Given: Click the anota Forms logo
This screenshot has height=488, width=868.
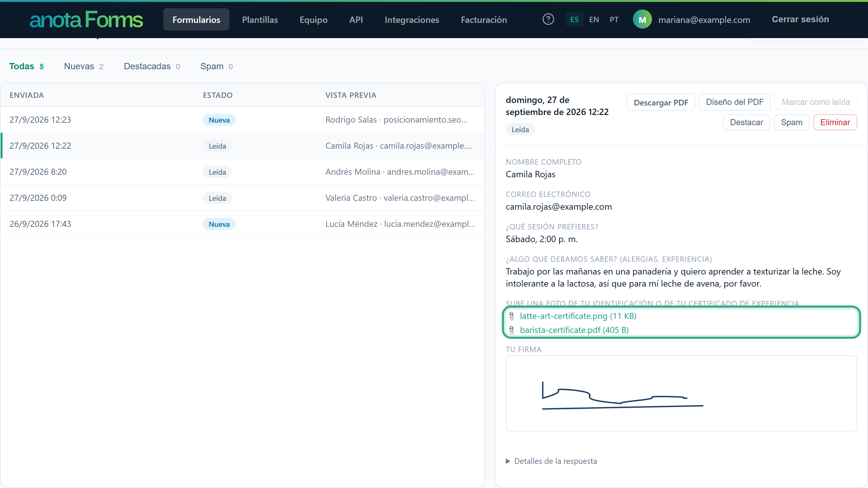Looking at the screenshot, I should [x=86, y=20].
